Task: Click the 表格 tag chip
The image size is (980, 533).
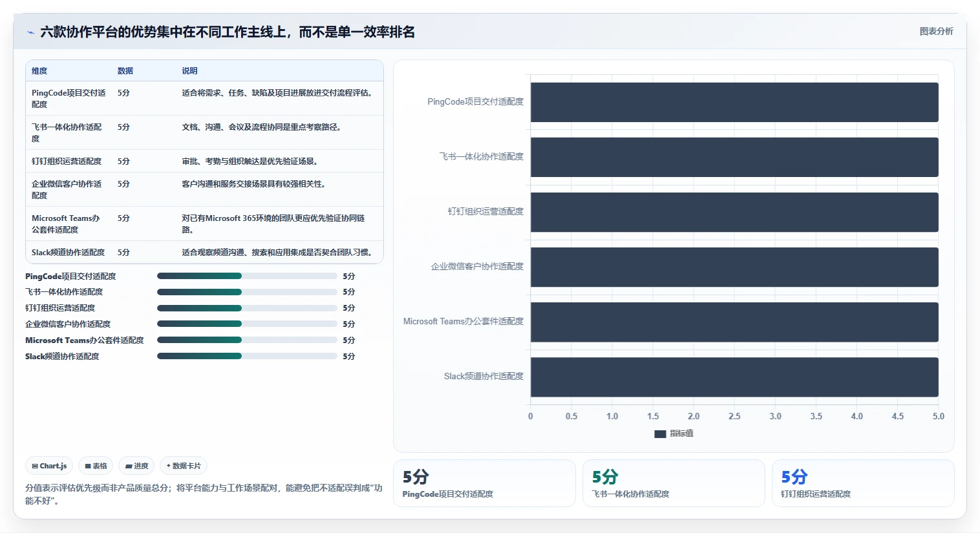Action: tap(96, 466)
